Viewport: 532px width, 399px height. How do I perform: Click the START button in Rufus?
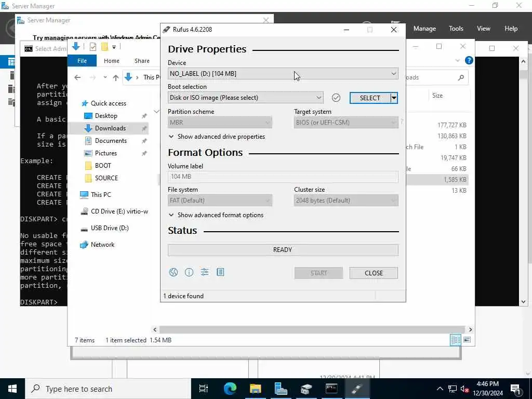pyautogui.click(x=318, y=273)
